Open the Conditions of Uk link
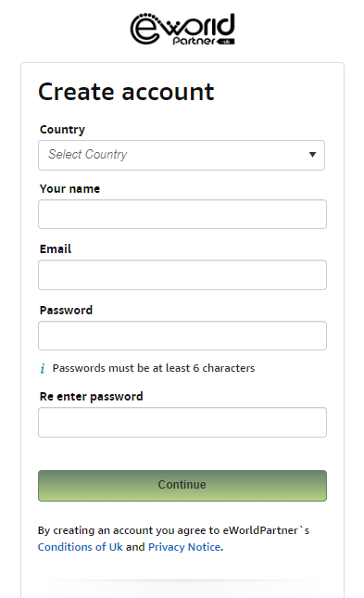The height and width of the screenshot is (598, 364). pyautogui.click(x=80, y=547)
